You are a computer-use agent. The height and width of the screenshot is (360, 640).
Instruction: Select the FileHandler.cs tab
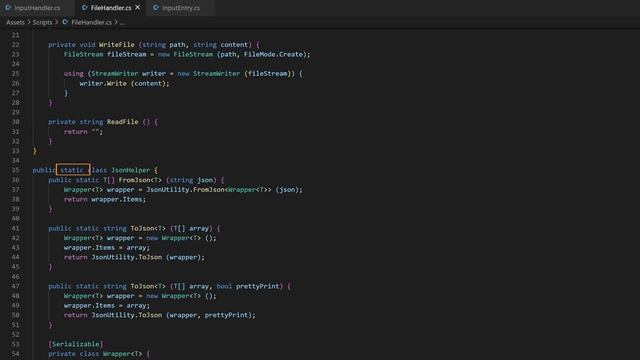coord(111,8)
